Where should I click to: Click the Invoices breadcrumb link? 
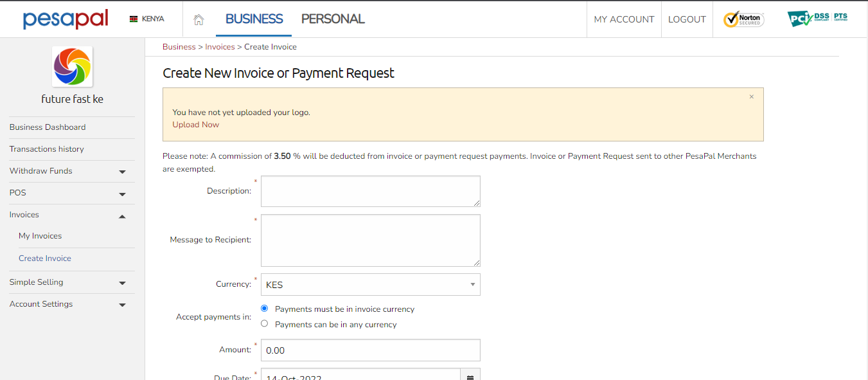tap(220, 47)
